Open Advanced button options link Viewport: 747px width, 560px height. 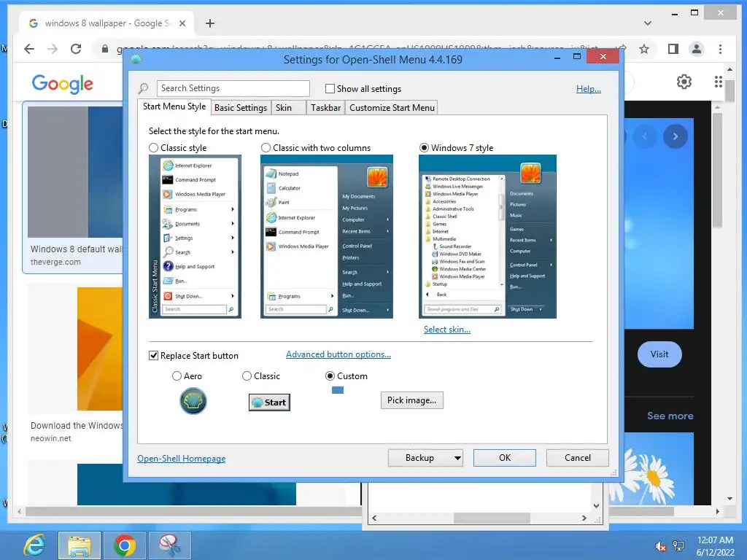tap(338, 354)
